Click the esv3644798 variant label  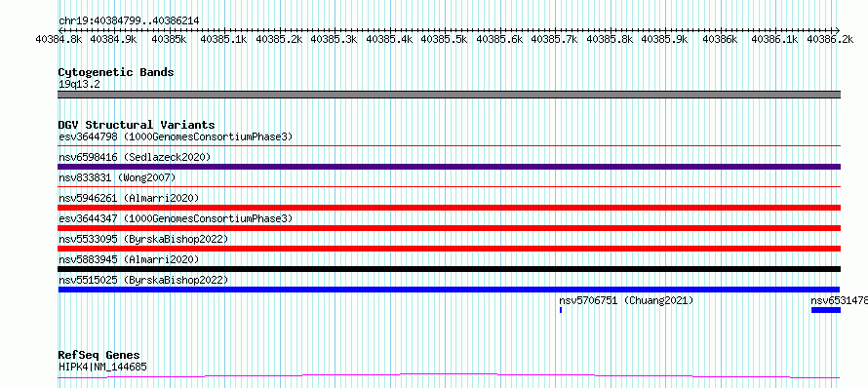coord(176,136)
